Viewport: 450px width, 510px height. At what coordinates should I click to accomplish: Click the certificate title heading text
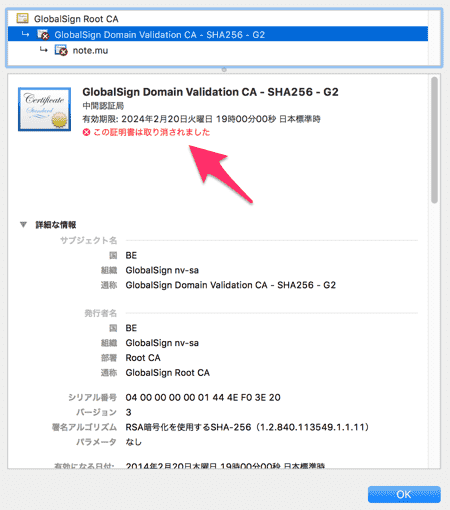210,92
